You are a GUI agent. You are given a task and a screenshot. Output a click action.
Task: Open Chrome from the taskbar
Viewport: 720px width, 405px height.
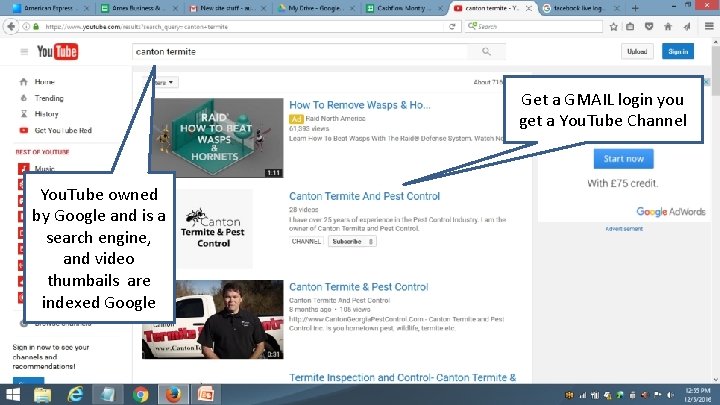[x=141, y=394]
